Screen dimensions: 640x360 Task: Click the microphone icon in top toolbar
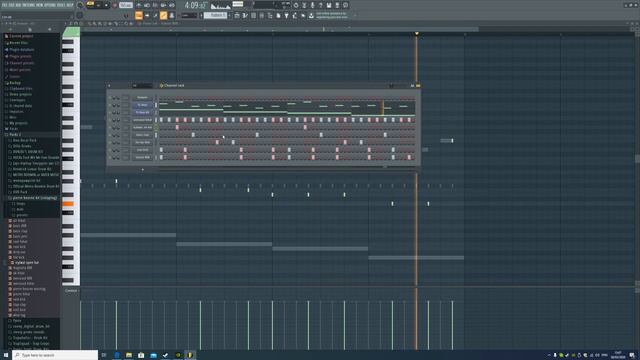(x=312, y=5)
